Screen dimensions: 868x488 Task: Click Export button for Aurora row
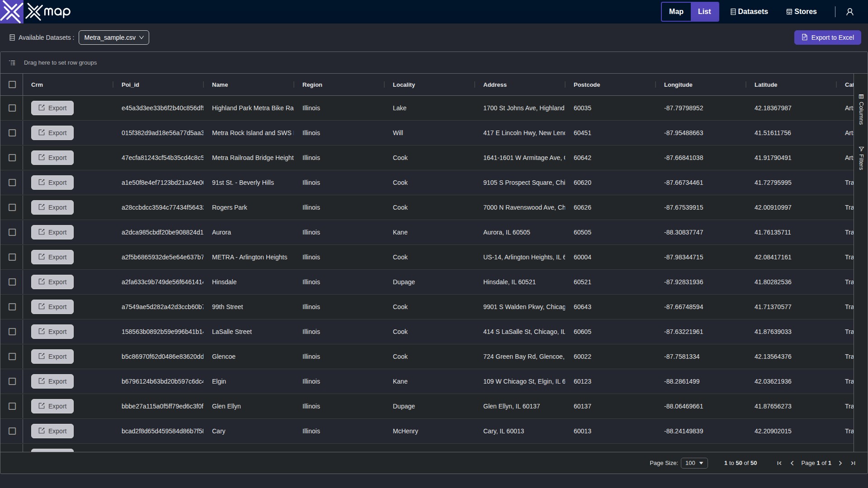pos(52,232)
